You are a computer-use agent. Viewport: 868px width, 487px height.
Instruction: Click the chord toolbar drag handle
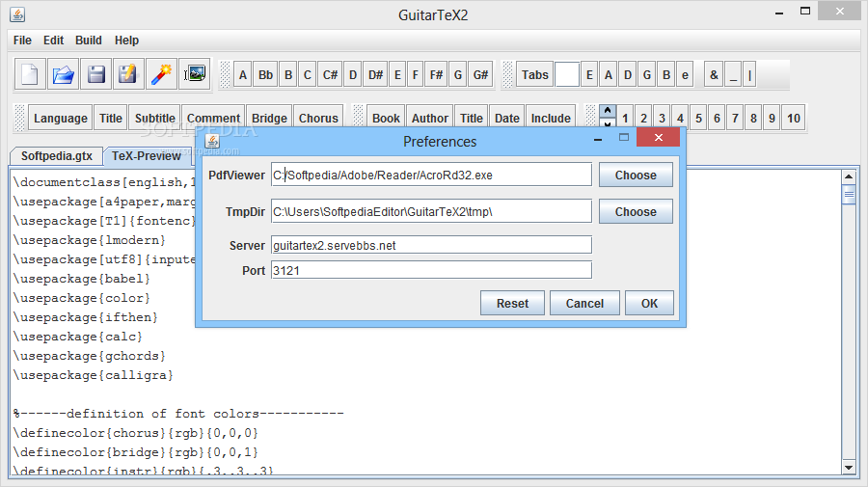click(225, 74)
